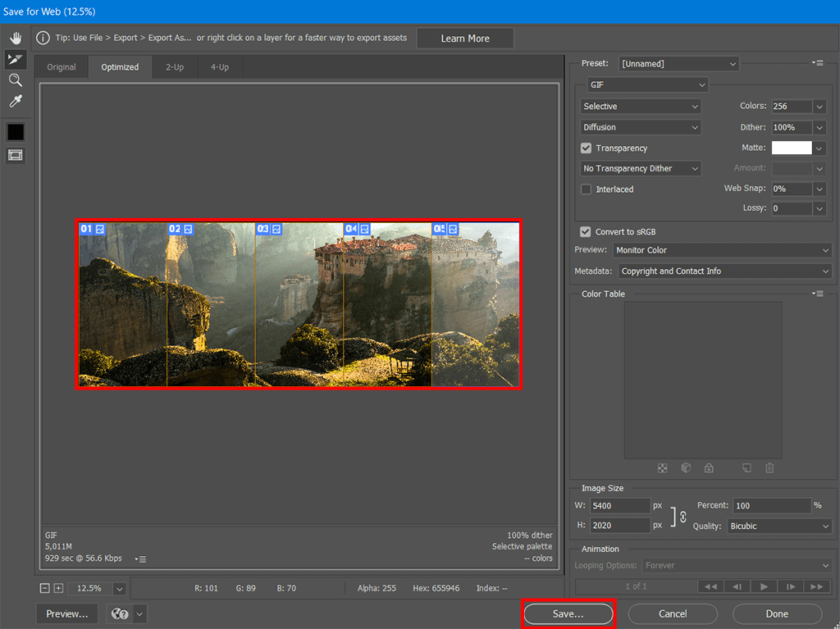Uncheck Convert to sRGB
The image size is (840, 629).
click(586, 232)
